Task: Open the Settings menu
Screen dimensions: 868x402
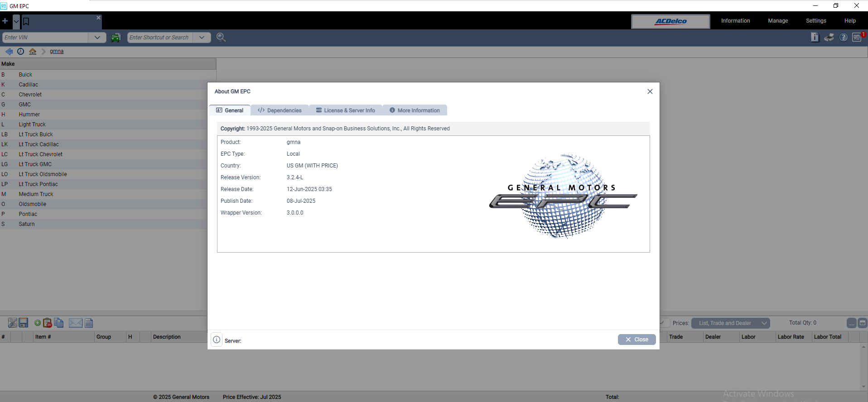Action: [816, 21]
